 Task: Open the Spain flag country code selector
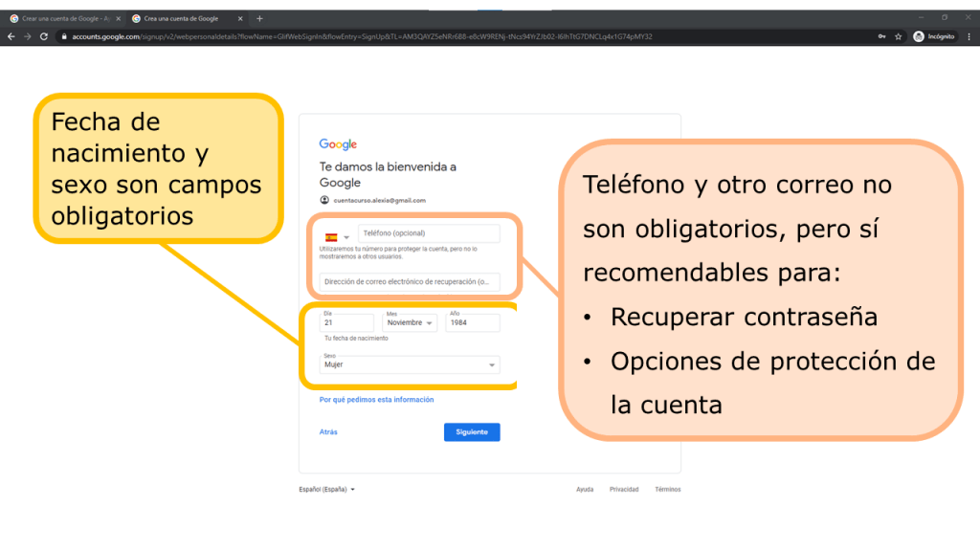tap(336, 237)
